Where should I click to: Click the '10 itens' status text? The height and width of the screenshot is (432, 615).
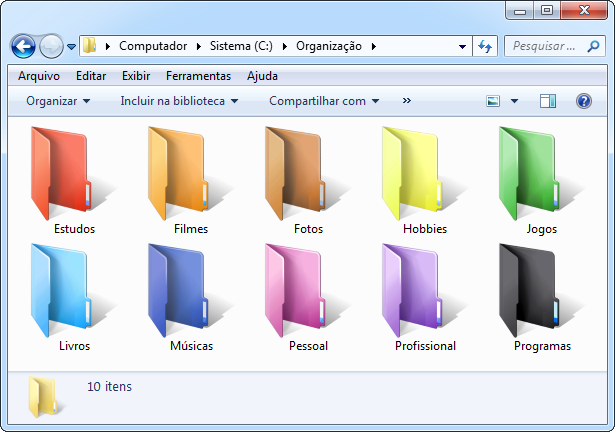click(109, 386)
